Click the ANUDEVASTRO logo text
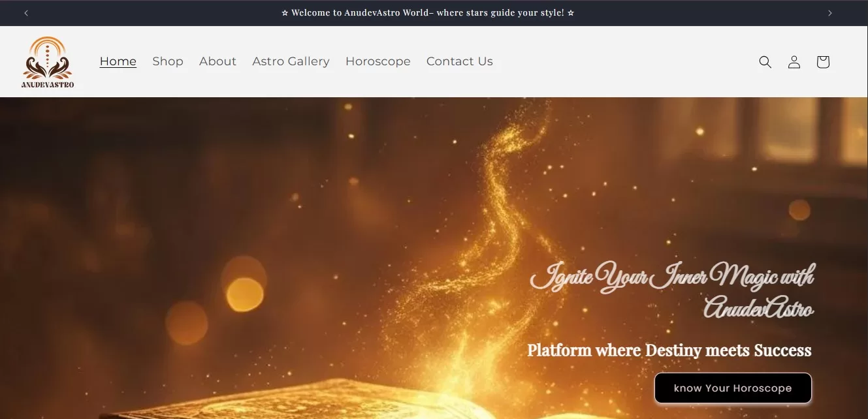The image size is (868, 419). 47,85
